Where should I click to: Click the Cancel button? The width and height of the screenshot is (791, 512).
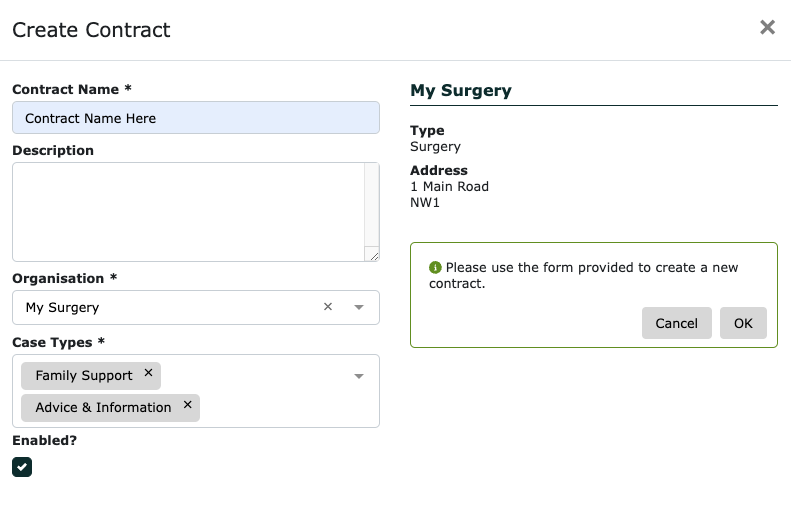click(x=676, y=323)
